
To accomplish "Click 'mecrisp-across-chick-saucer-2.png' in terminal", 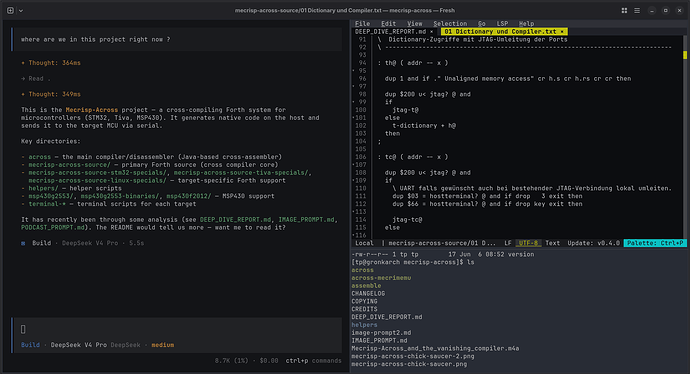I will (x=413, y=356).
